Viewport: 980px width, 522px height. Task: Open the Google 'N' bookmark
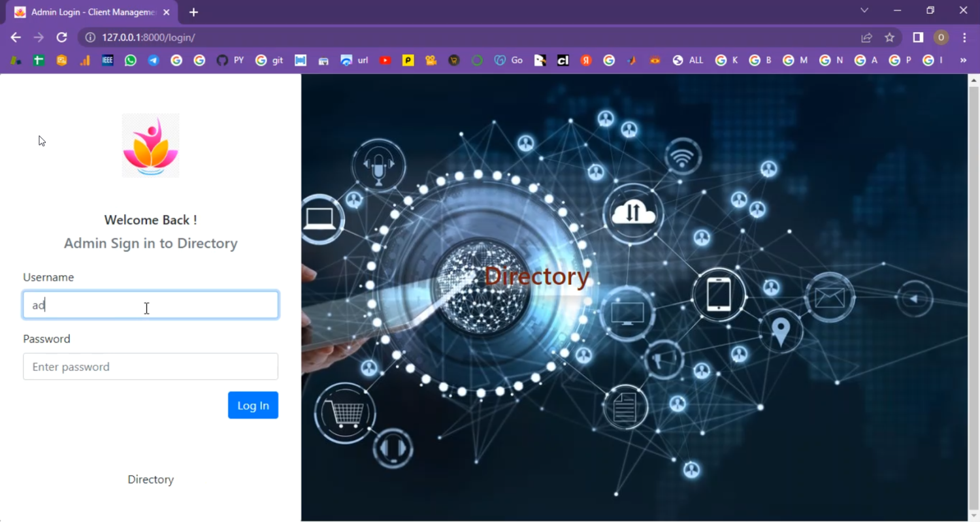pyautogui.click(x=831, y=60)
